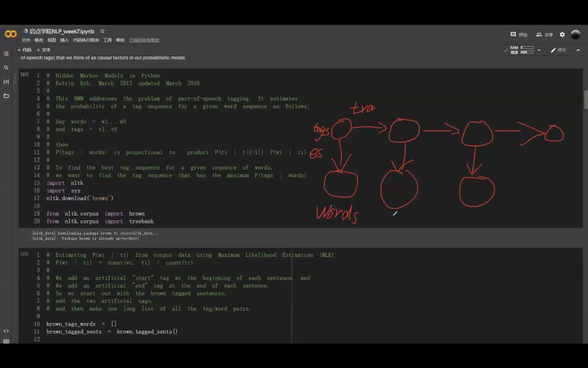
Task: Expand the runtime connection dropdown arrow next to RAM
Action: [x=539, y=50]
